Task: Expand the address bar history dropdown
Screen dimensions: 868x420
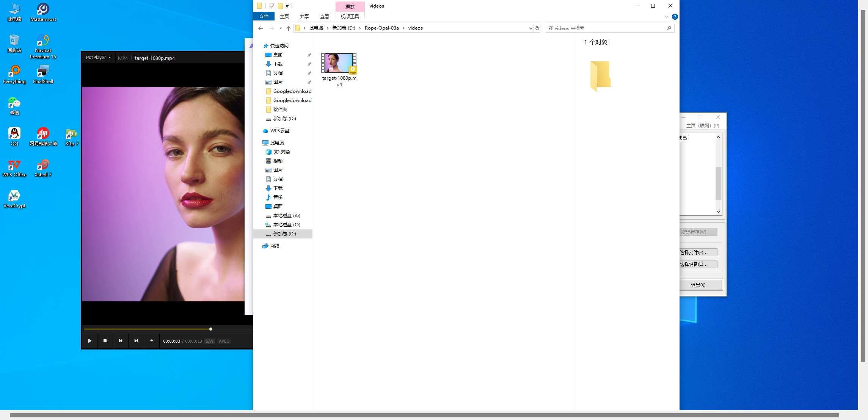Action: [531, 28]
